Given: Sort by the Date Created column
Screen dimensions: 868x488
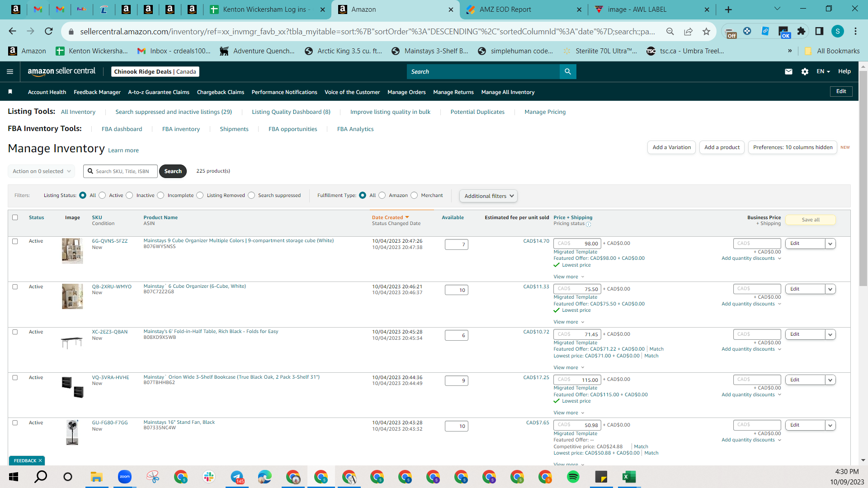Looking at the screenshot, I should point(390,218).
